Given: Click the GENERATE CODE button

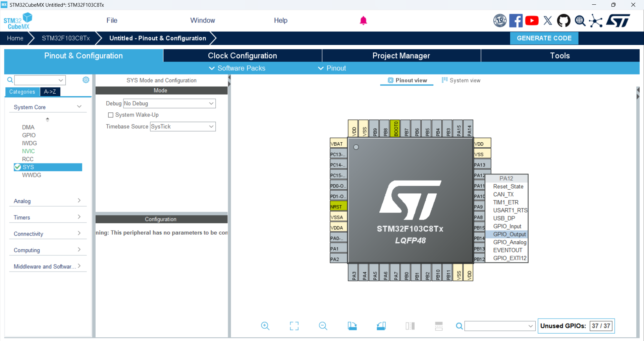Looking at the screenshot, I should (x=544, y=38).
